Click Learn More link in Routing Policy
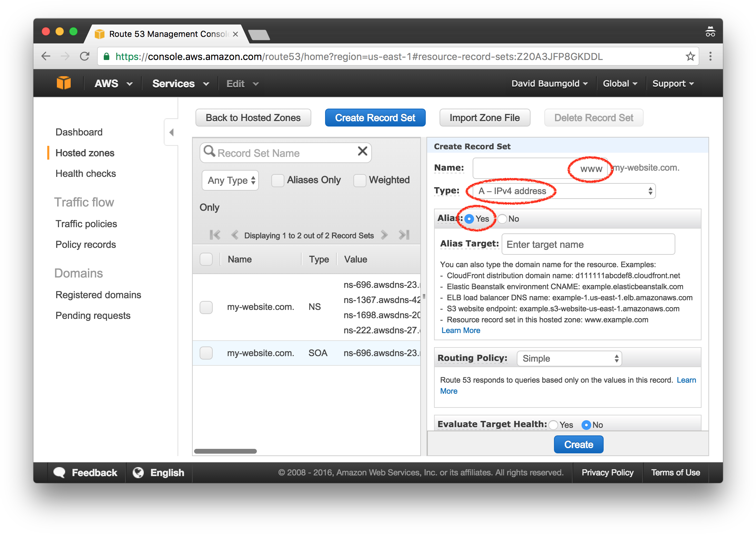Viewport: 756px width, 534px height. [x=686, y=380]
